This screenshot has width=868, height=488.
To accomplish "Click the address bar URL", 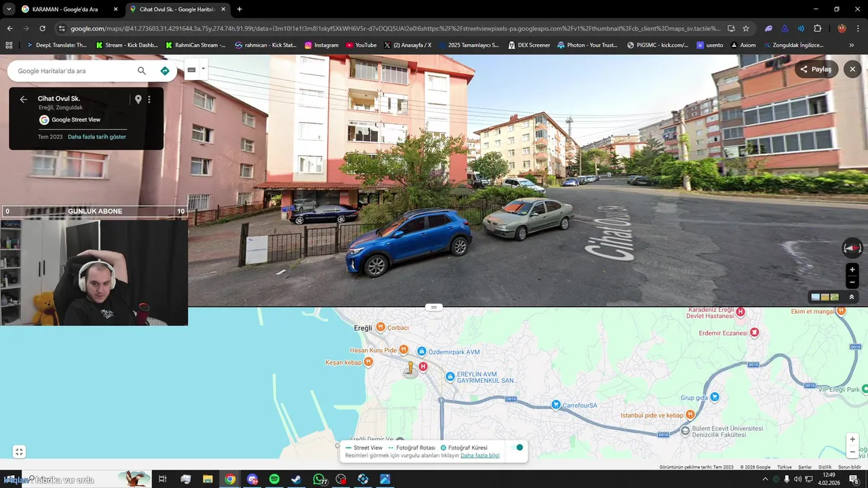I will (395, 28).
